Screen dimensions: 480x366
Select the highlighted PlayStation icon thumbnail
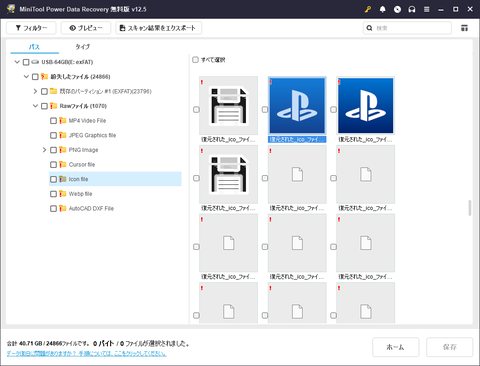point(297,106)
